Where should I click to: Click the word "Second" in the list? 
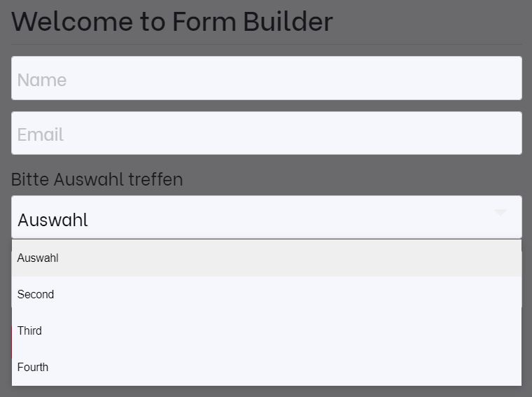point(36,295)
